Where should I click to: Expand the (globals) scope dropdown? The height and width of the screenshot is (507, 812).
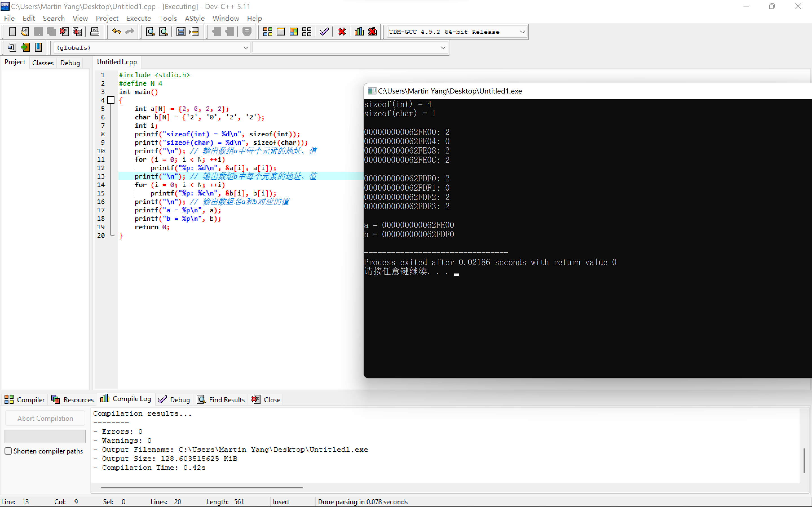click(x=246, y=48)
